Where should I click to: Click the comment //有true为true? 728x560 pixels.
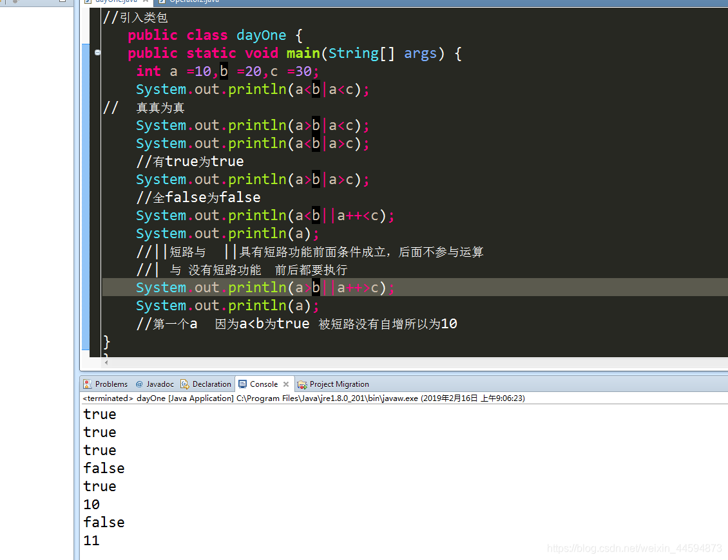tap(190, 162)
